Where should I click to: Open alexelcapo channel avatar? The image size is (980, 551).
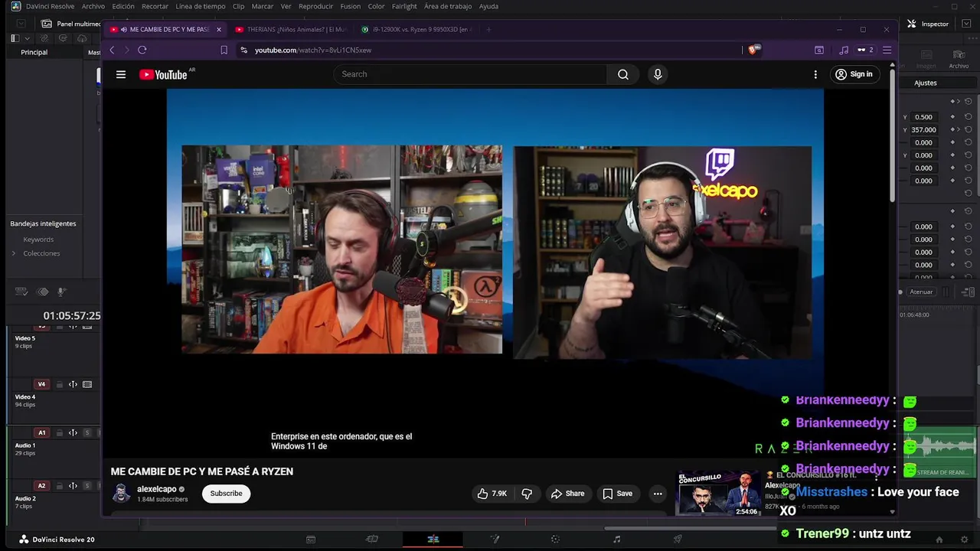click(121, 494)
